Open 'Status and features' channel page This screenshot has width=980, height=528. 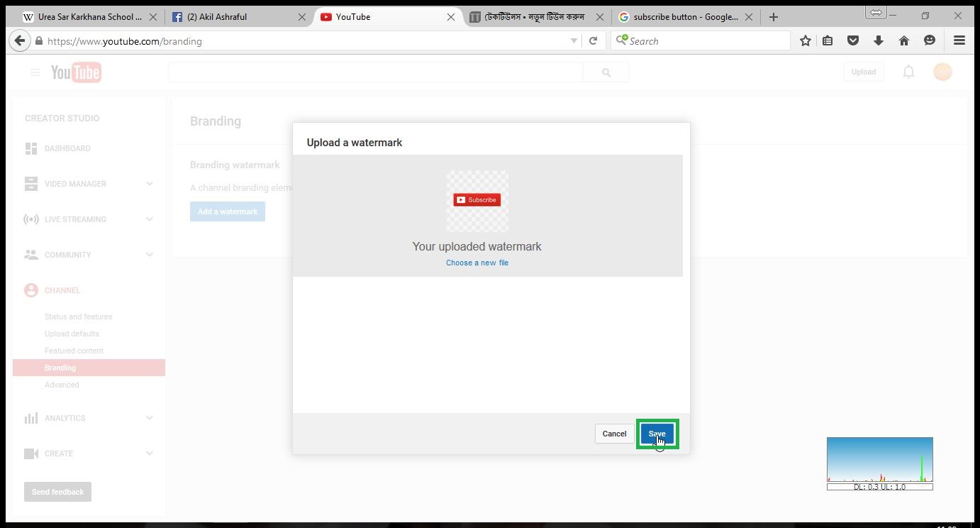pyautogui.click(x=78, y=317)
